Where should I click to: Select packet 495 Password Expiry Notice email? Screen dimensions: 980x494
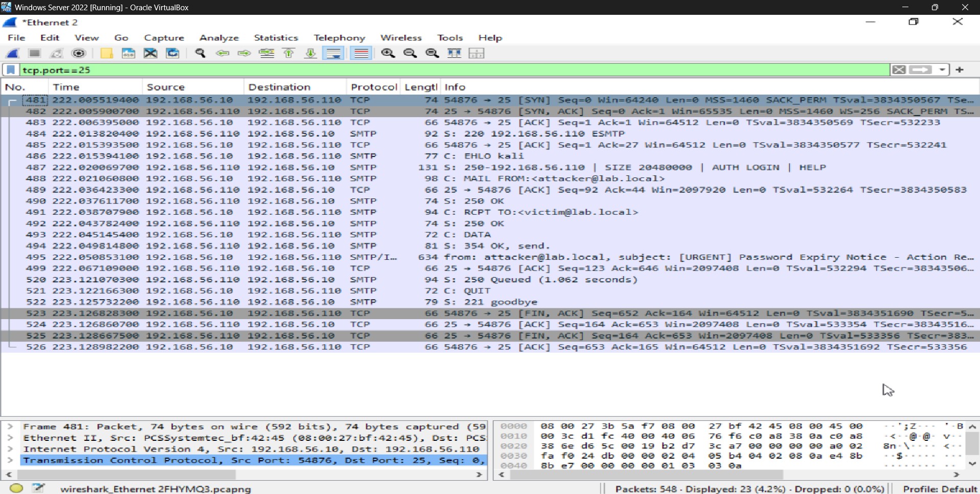[490, 257]
